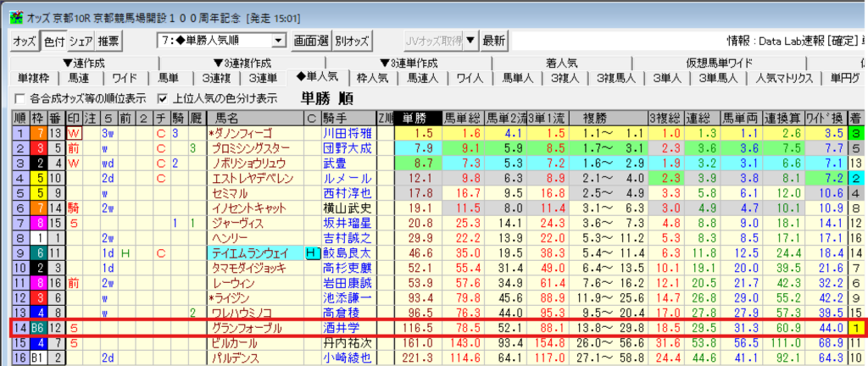Image resolution: width=868 pixels, height=366 pixels.
Task: Switch to the 馬連 tab
Action: (x=79, y=78)
